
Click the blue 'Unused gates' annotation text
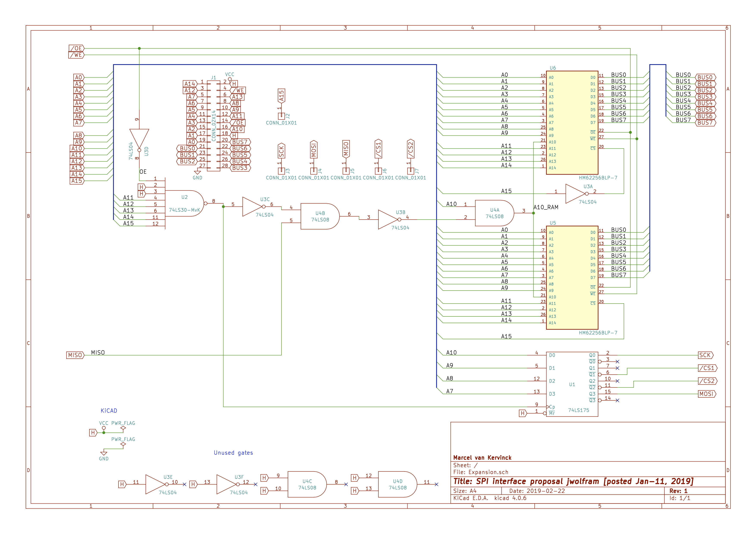point(233,453)
